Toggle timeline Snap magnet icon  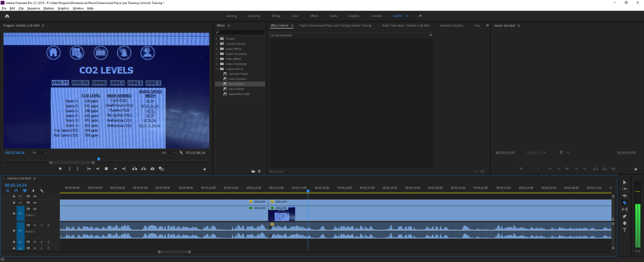16,191
